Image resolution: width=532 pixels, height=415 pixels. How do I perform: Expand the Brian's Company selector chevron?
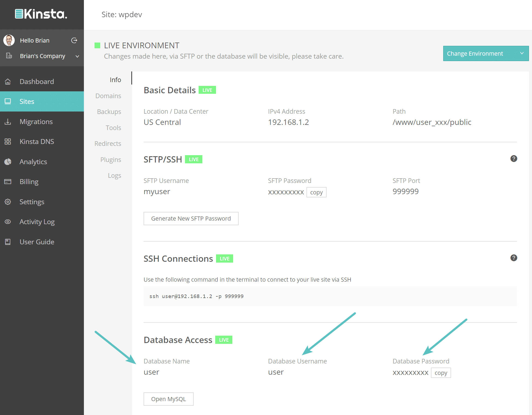77,56
